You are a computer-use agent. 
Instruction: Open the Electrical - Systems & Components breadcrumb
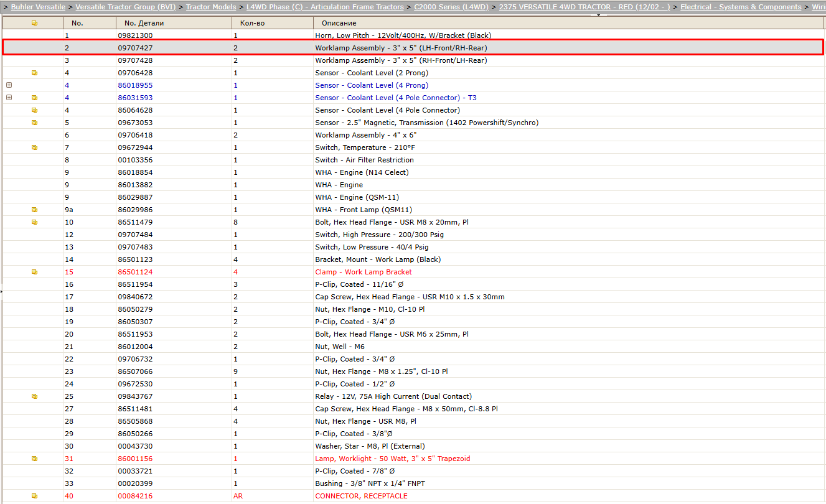[x=741, y=7]
